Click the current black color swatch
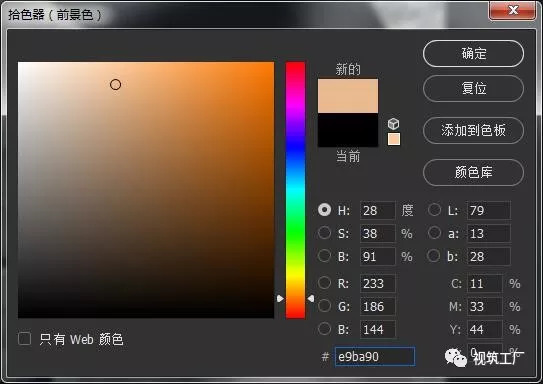 348,130
